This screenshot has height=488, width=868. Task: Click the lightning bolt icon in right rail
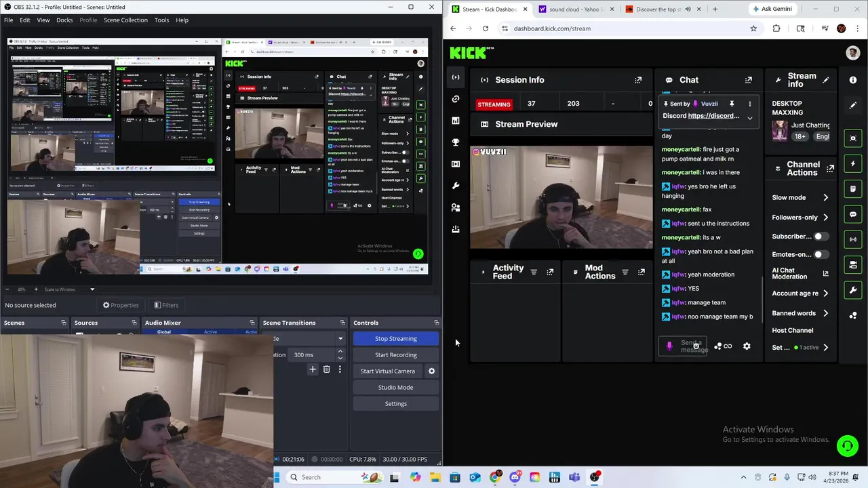[x=853, y=163]
